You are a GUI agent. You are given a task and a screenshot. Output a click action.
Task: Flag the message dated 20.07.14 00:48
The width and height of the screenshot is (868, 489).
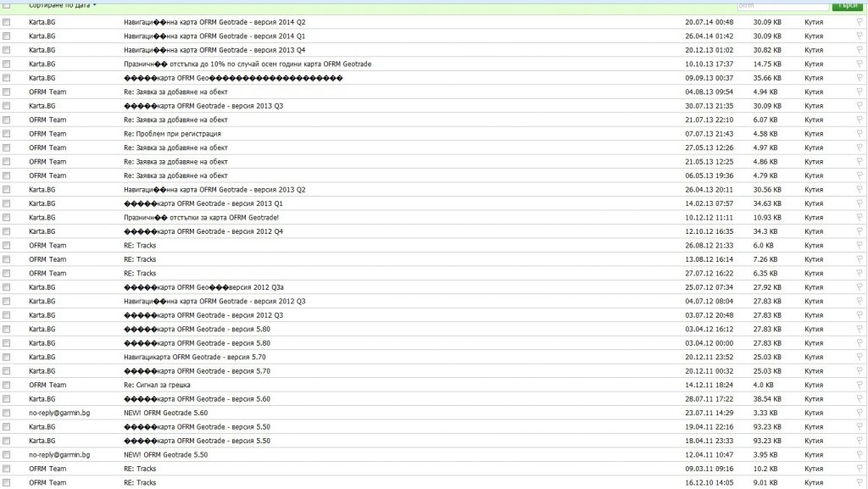860,22
